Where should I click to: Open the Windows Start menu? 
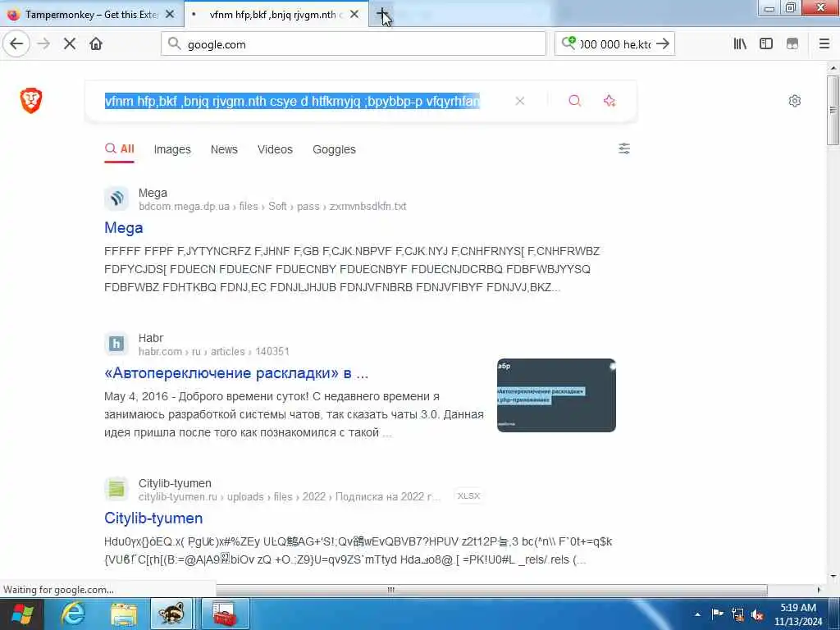pos(21,614)
